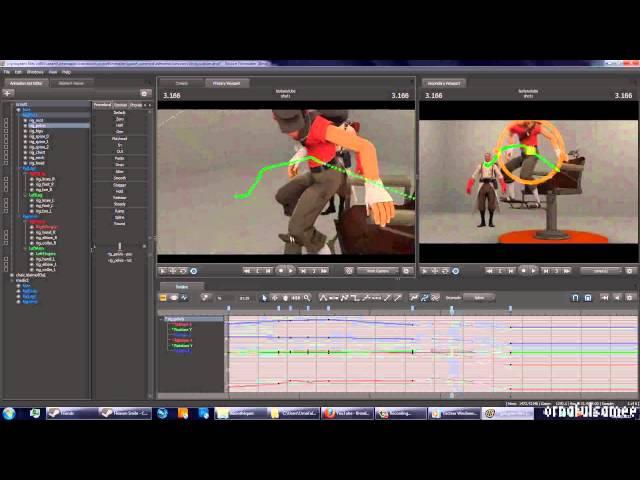Toggle the checkbox beside rig_pelvis

(x=6, y=126)
